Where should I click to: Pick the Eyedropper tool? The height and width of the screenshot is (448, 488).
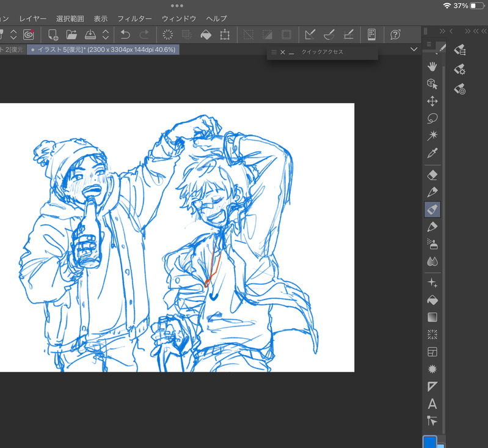tap(432, 153)
